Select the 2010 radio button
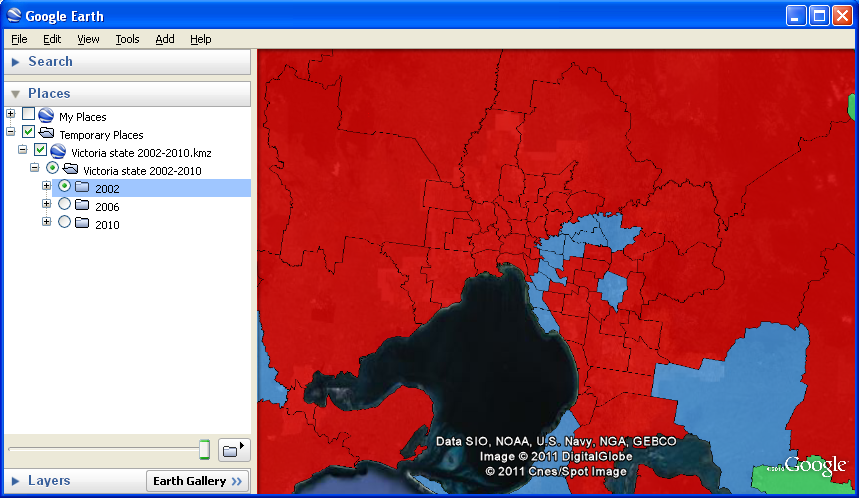Image resolution: width=859 pixels, height=498 pixels. tap(65, 222)
